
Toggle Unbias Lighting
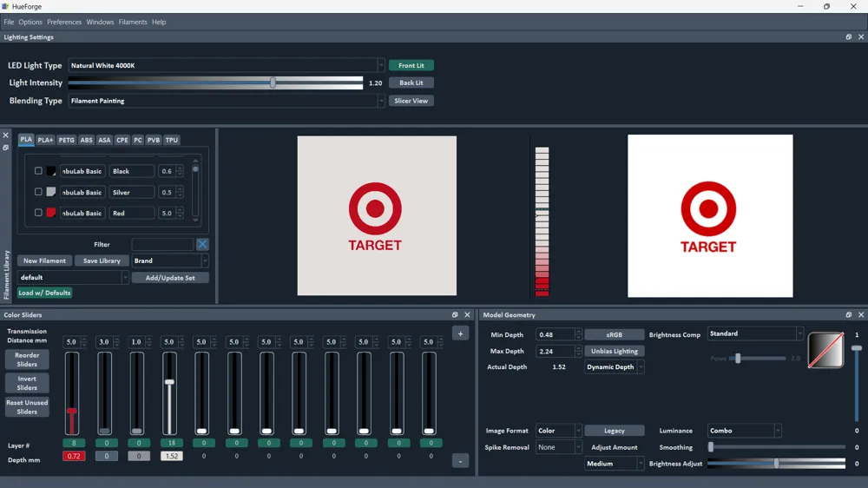[615, 351]
